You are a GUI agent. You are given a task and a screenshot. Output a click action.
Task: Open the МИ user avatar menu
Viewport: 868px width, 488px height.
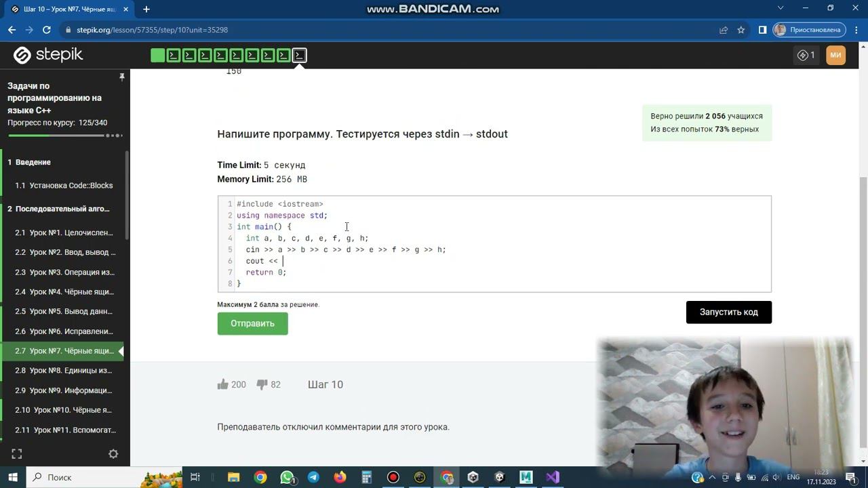pos(835,56)
